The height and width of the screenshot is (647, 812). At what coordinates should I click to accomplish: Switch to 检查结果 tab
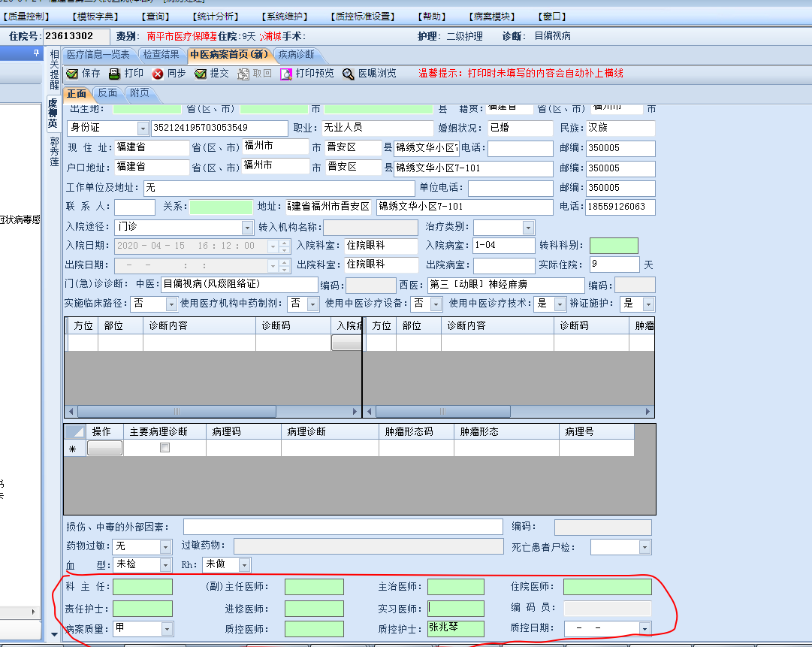tap(161, 55)
